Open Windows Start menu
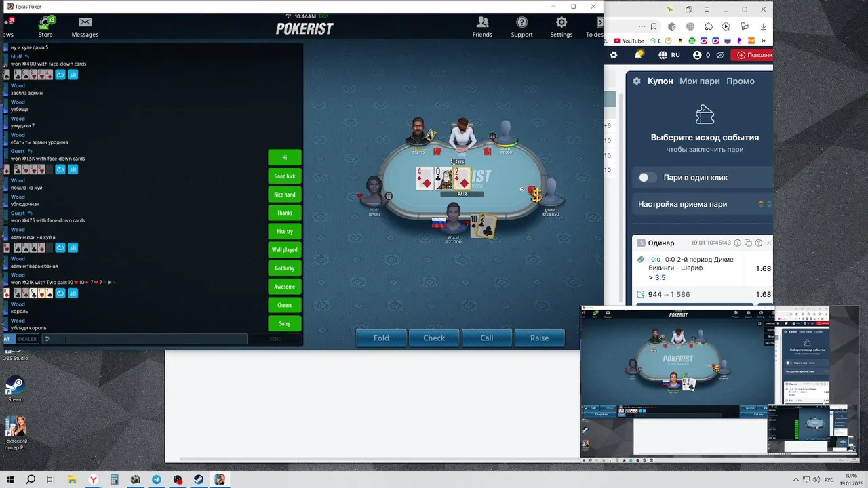 coord(10,480)
